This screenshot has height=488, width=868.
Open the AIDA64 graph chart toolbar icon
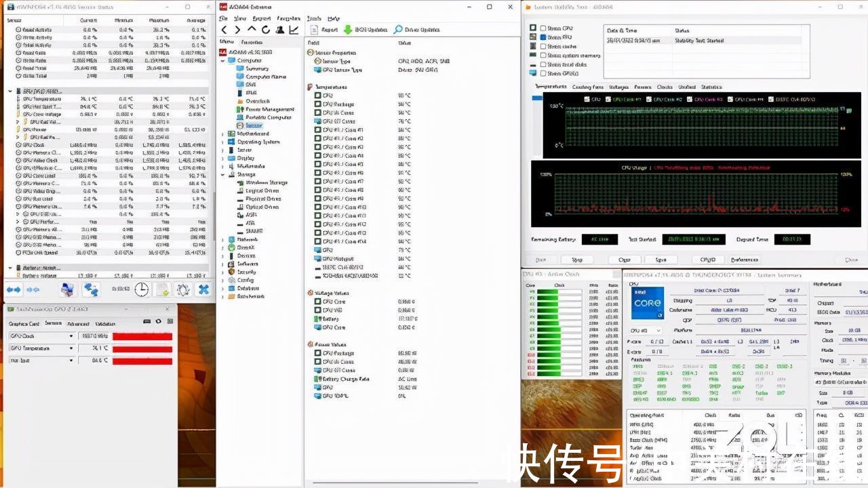[x=294, y=30]
